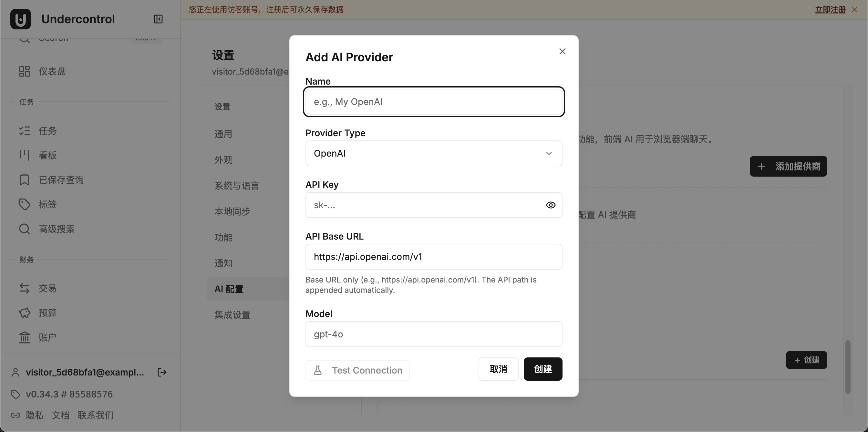This screenshot has width=868, height=432.
Task: Click visitor account name in sidebar
Action: pyautogui.click(x=85, y=372)
